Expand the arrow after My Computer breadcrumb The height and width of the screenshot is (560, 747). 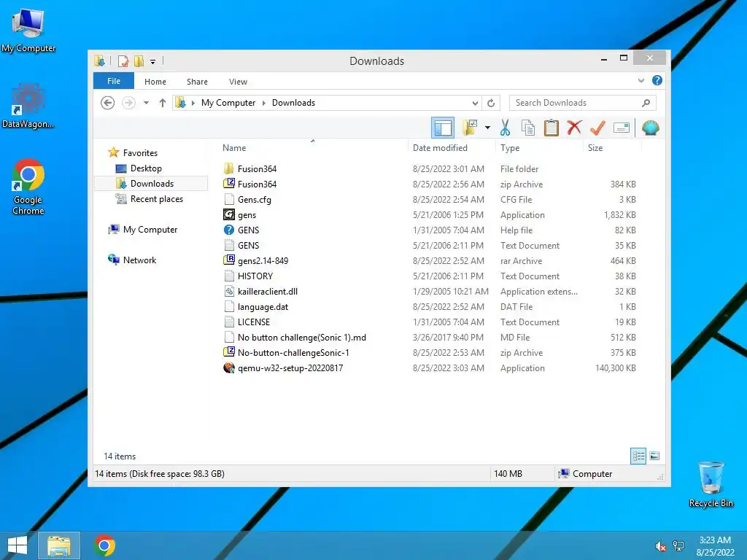(x=263, y=103)
